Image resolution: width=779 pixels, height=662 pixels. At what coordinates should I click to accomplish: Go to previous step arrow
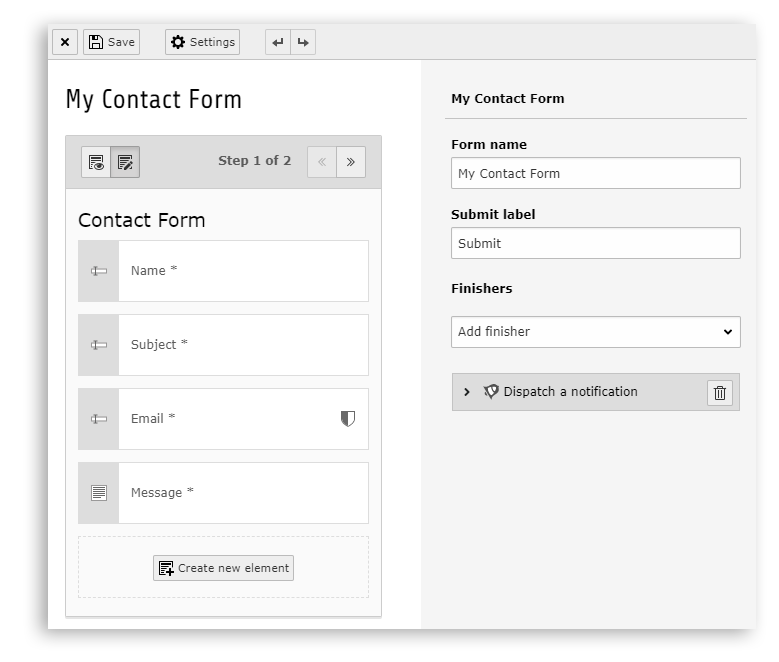tap(322, 162)
